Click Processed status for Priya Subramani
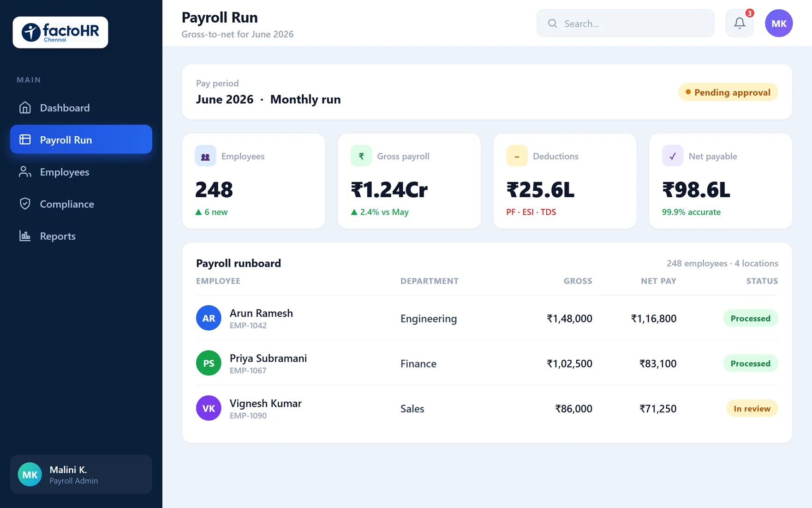The width and height of the screenshot is (812, 508). point(751,363)
